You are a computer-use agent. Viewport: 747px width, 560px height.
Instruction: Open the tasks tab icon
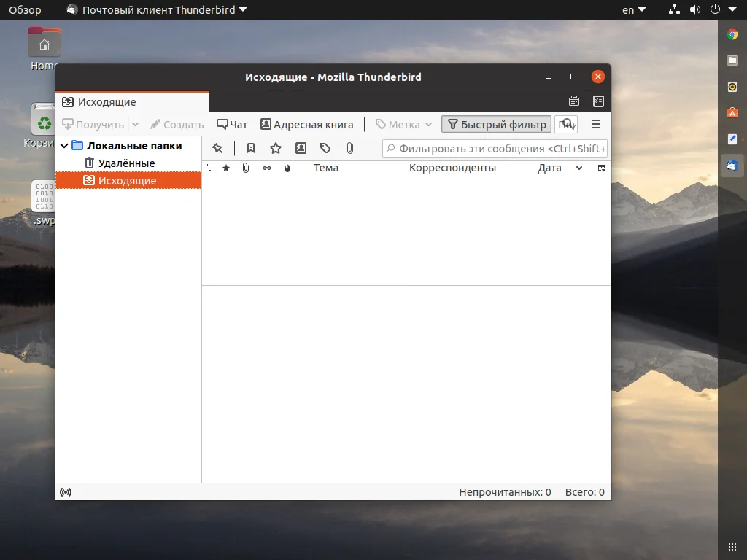click(x=598, y=101)
